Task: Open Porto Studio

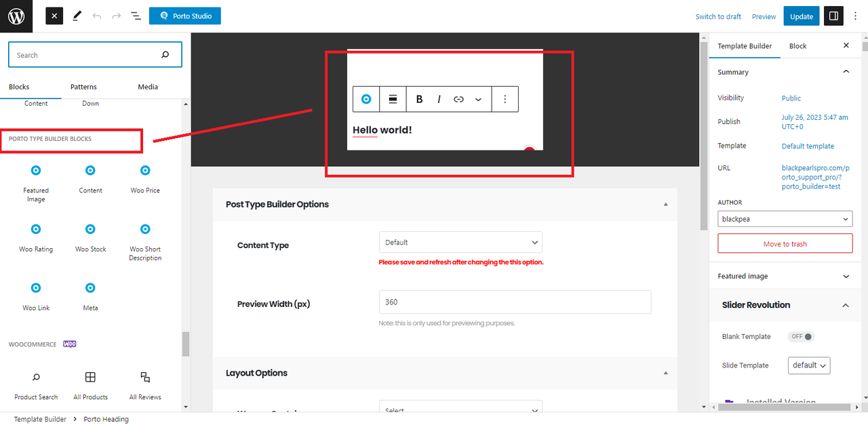Action: [185, 16]
